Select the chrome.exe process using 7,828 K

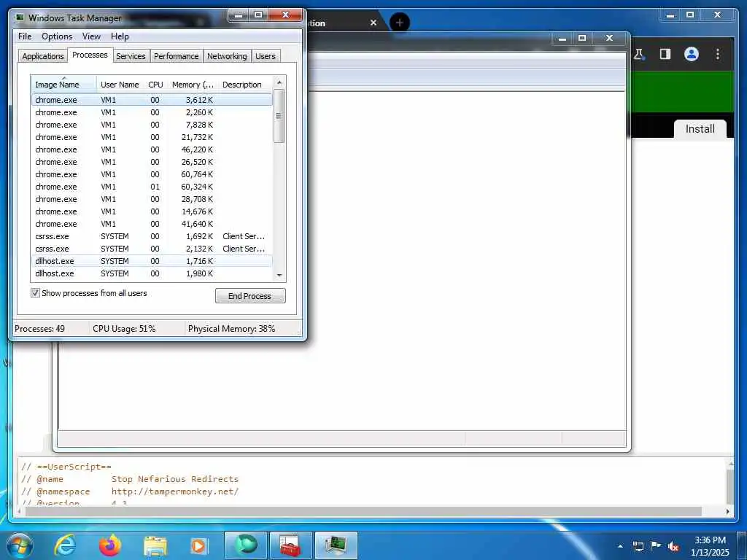tap(152, 125)
